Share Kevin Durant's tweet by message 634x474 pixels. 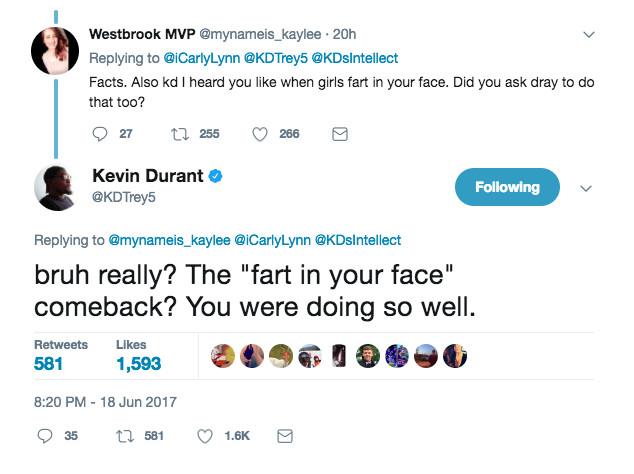(x=284, y=436)
